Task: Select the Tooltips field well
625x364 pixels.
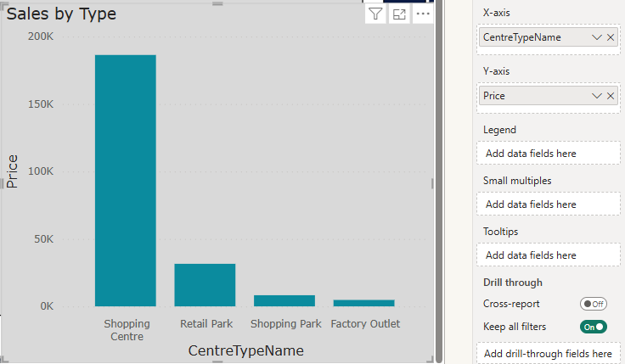Action: (549, 255)
